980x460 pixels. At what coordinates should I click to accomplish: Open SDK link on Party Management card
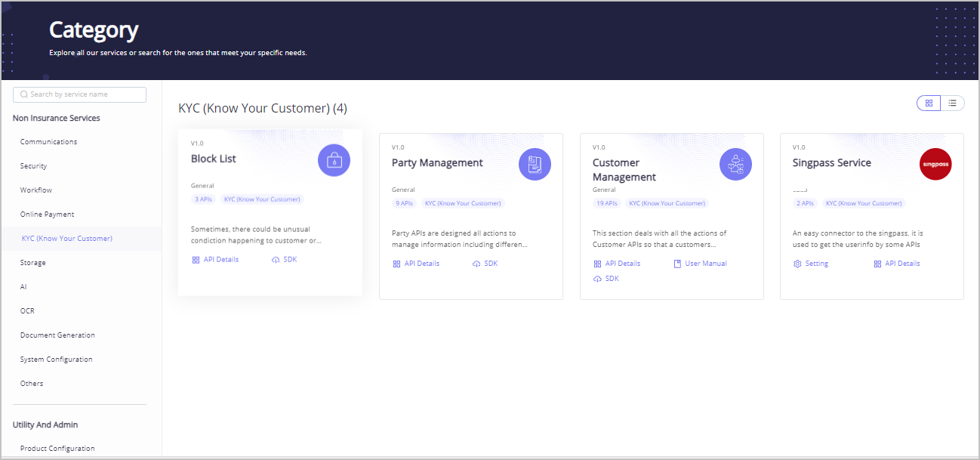485,264
